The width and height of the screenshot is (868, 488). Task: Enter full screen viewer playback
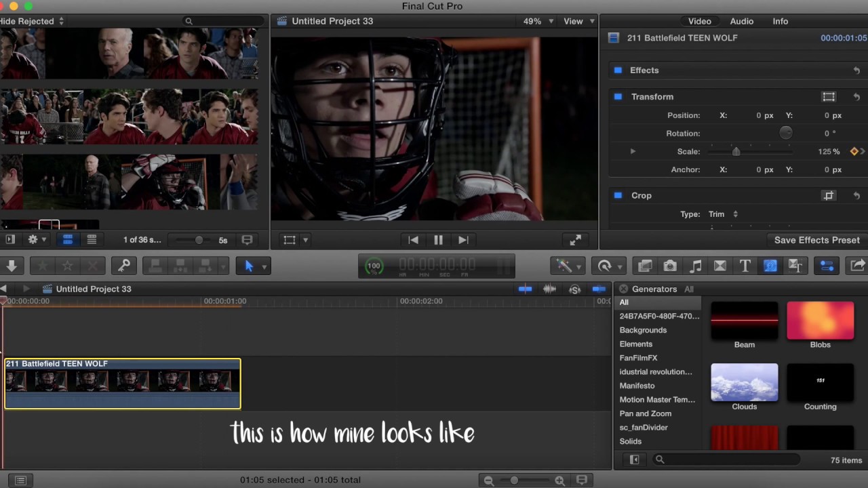point(575,240)
